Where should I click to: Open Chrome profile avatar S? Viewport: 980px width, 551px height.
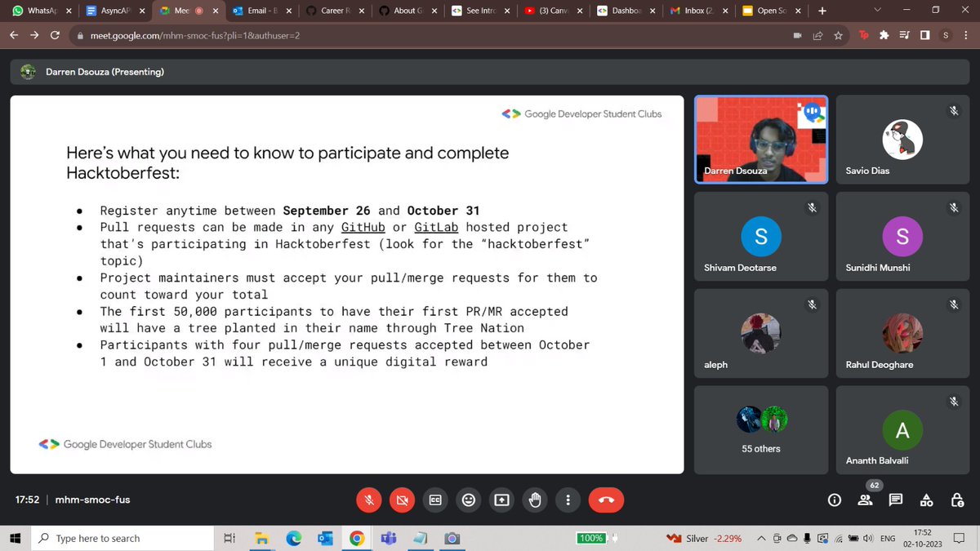946,36
